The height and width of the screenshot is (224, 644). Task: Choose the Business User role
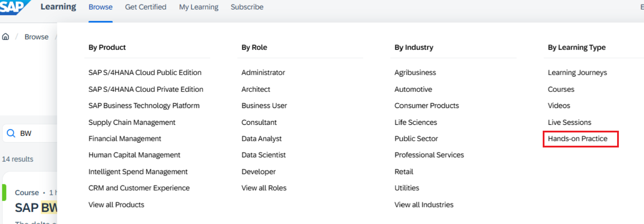pyautogui.click(x=264, y=106)
